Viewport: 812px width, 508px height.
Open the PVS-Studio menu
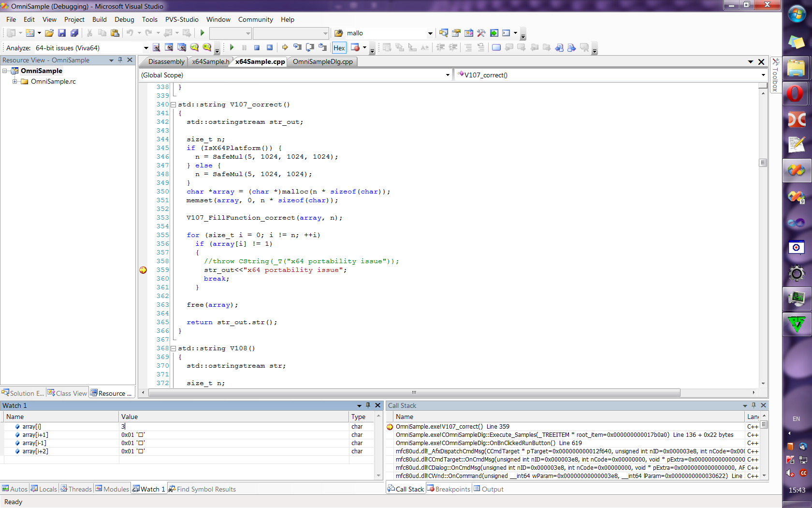(x=182, y=19)
